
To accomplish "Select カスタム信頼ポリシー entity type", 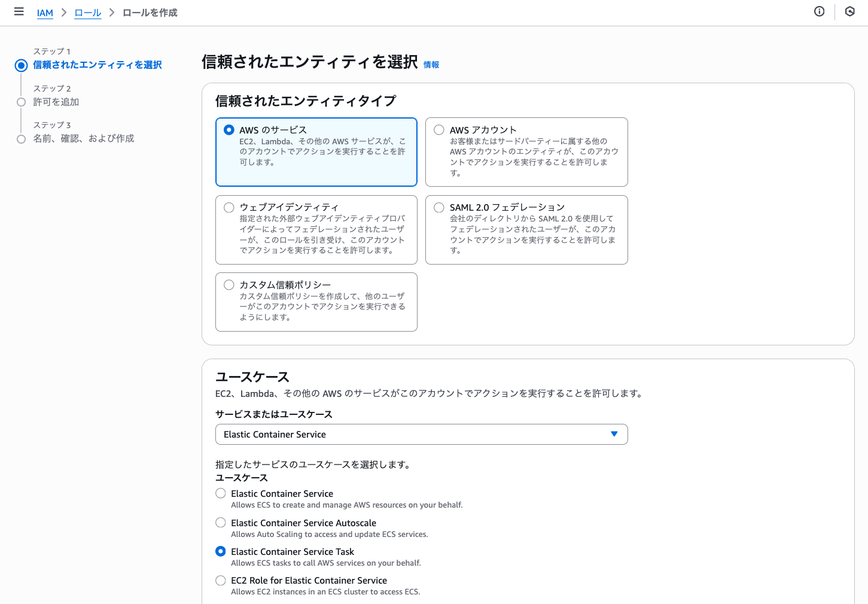I will coord(229,285).
